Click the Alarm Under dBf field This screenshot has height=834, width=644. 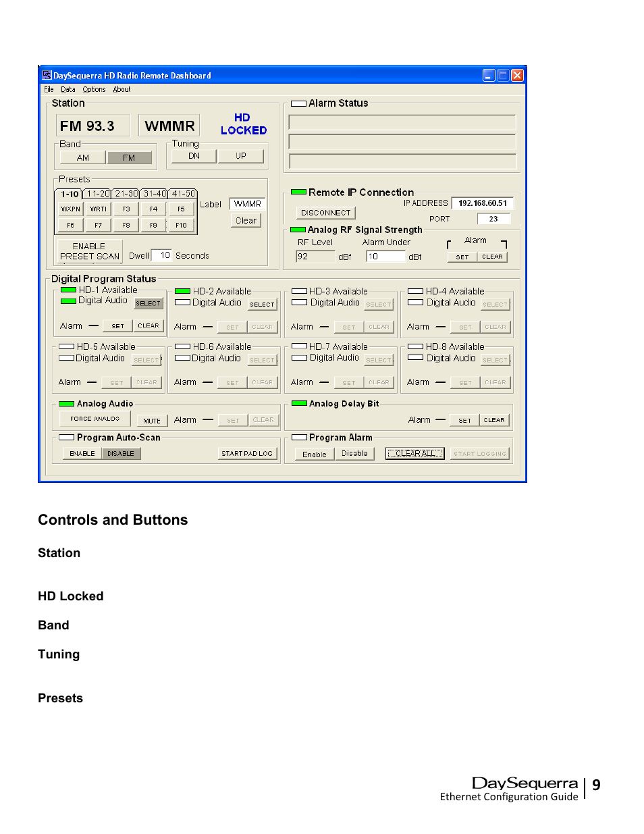(x=385, y=257)
